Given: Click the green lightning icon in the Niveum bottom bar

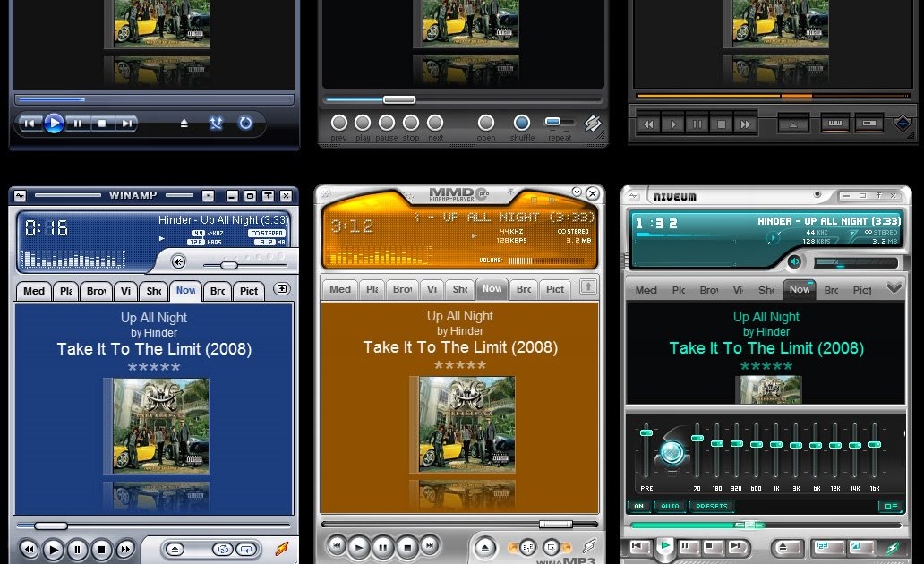Looking at the screenshot, I should coord(892,548).
